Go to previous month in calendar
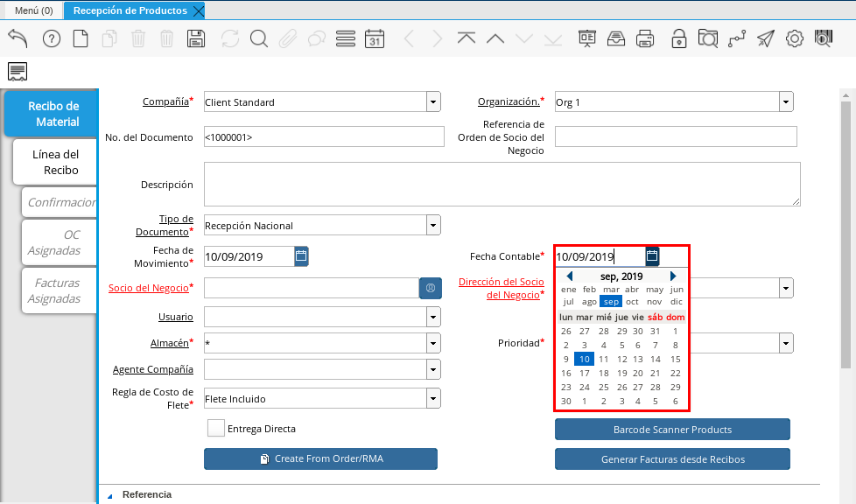856x504 pixels. click(x=570, y=276)
